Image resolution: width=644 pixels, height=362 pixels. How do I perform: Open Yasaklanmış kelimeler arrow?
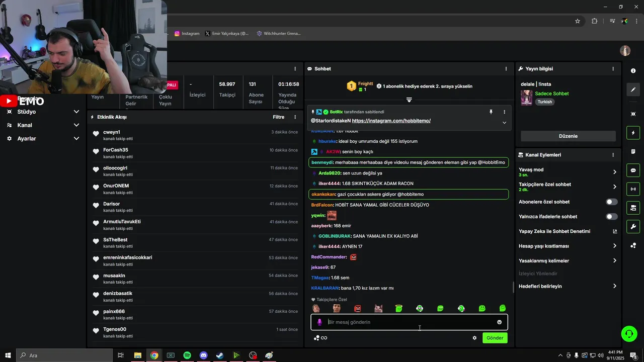tap(614, 260)
